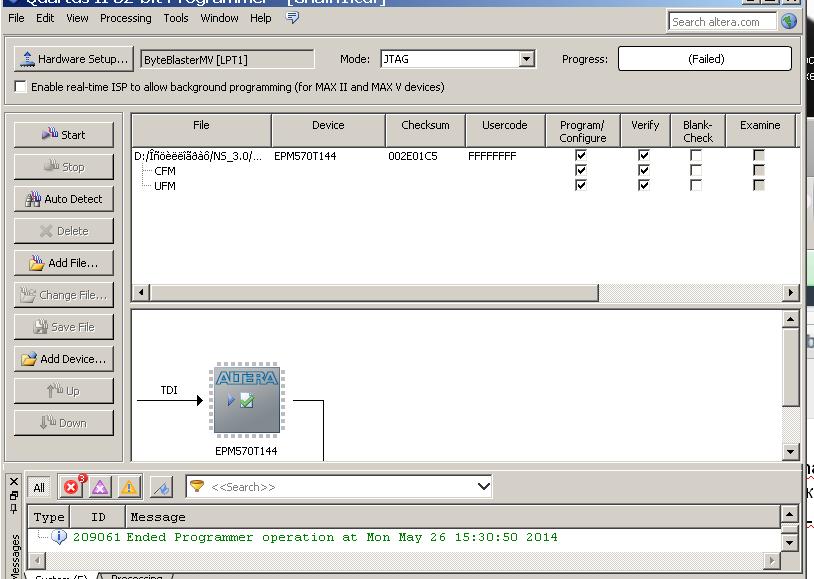Open the Mode JTAG dropdown
Image resolution: width=814 pixels, height=579 pixels.
(x=526, y=59)
